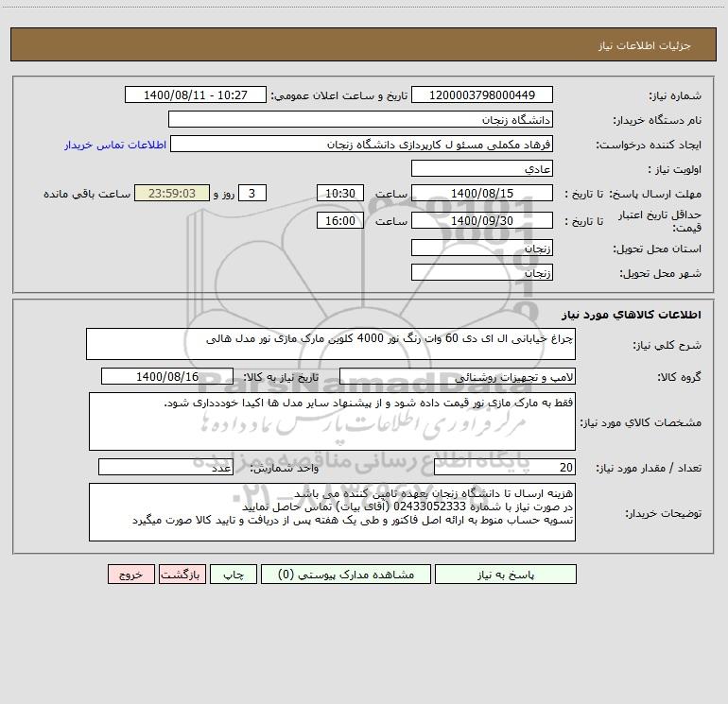Viewport: 728px width, 704px height.
Task: Open مشاهده مدارک پیوستی (0) button
Action: click(346, 575)
